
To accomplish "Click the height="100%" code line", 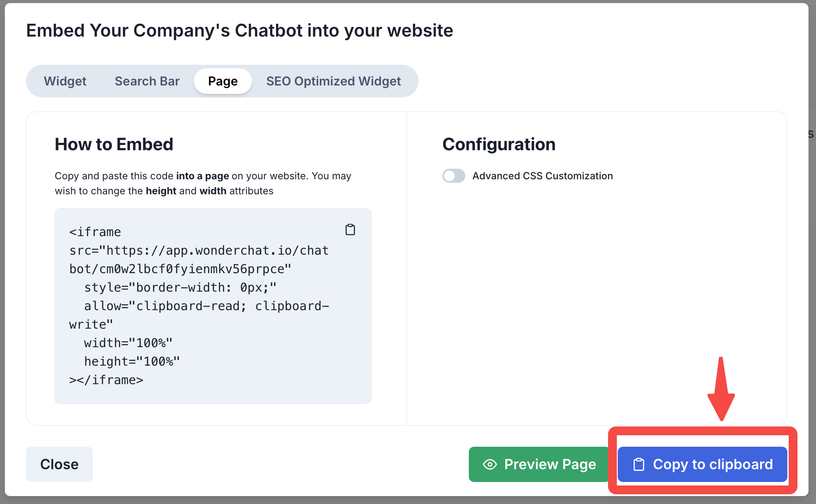I will pos(132,361).
